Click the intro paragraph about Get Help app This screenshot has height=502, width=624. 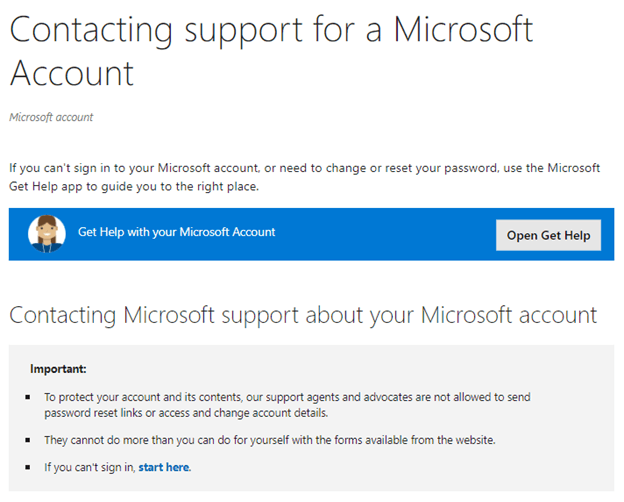click(304, 177)
